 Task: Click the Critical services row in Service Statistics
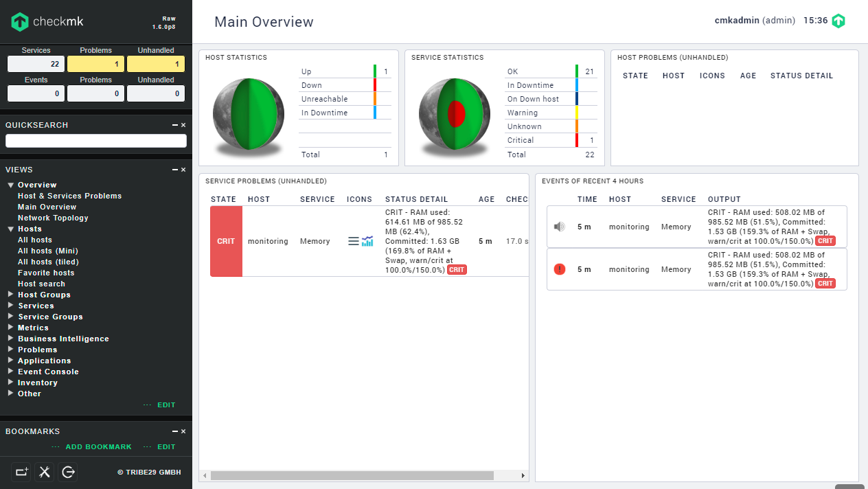coord(551,140)
